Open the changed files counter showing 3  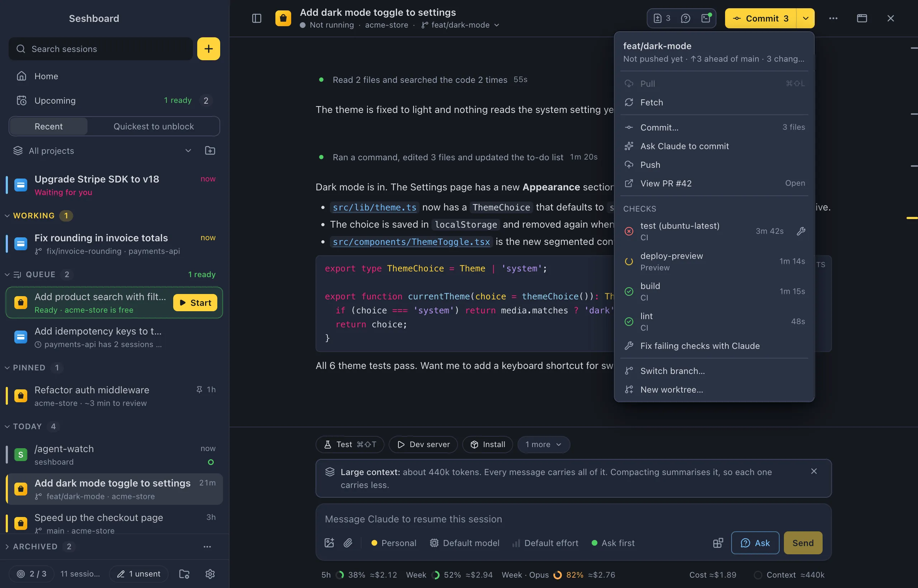click(662, 18)
